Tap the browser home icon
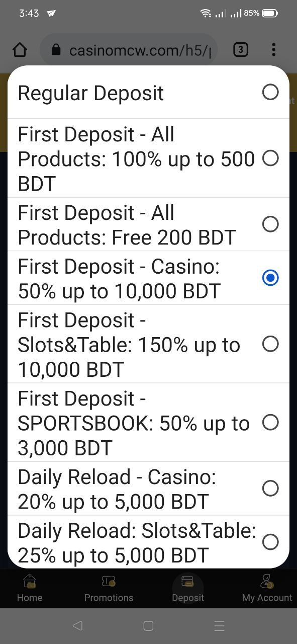The image size is (297, 644). tap(20, 50)
